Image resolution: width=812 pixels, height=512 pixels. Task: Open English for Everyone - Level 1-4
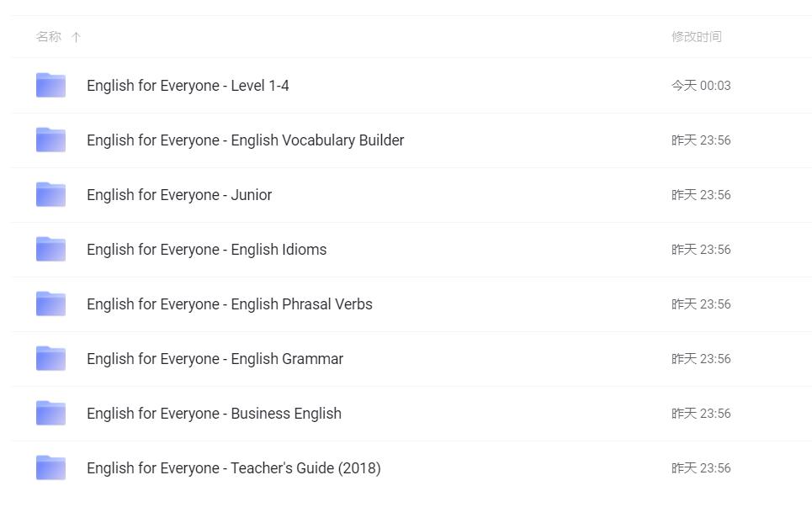[188, 86]
